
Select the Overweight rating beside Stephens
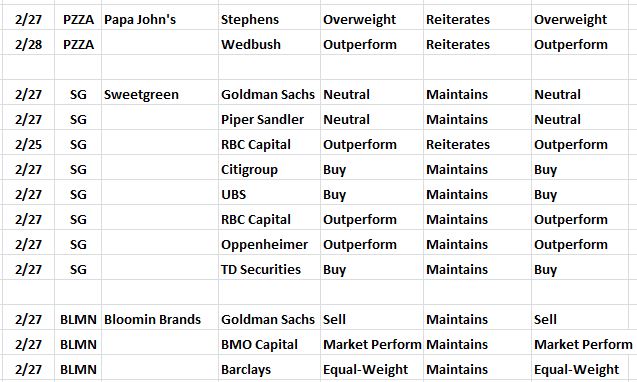point(372,20)
